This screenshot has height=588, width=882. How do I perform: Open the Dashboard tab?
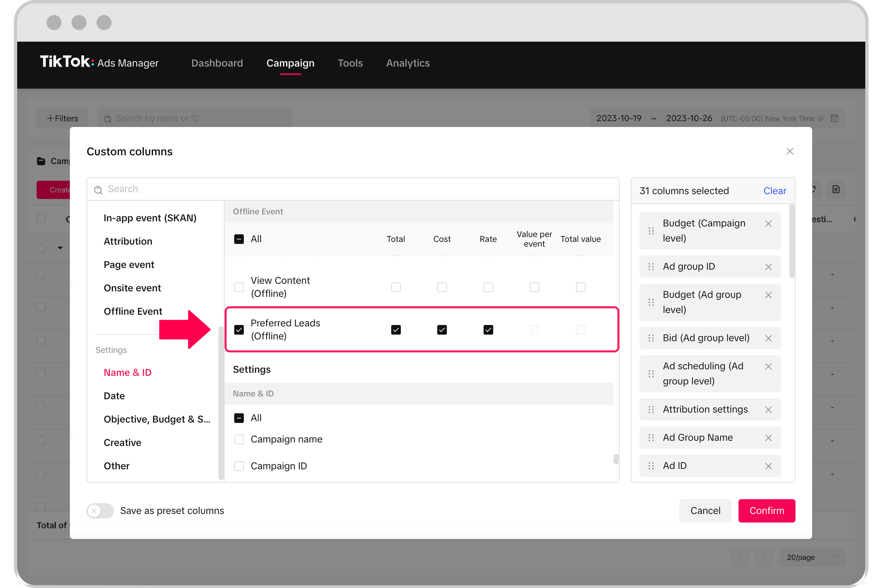click(x=217, y=63)
